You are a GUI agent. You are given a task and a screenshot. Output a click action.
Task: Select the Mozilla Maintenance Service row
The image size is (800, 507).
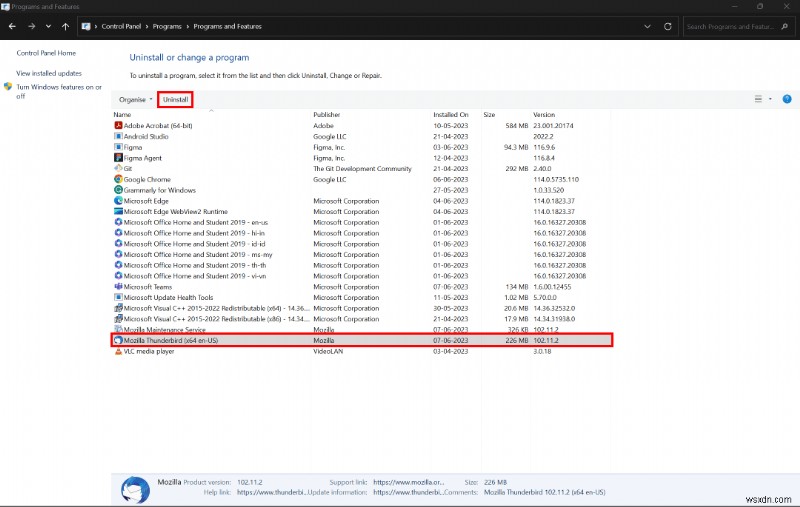click(362, 330)
